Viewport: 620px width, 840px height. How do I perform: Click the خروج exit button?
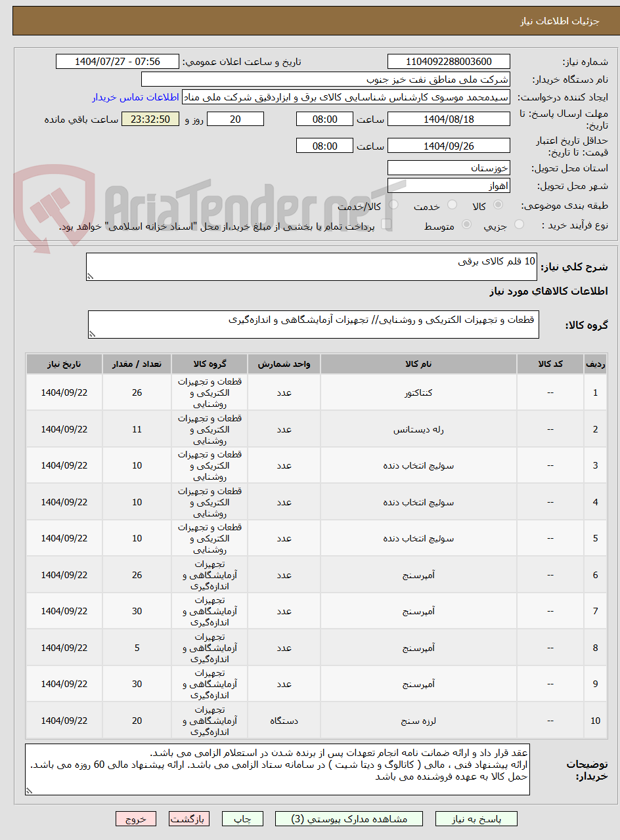pyautogui.click(x=136, y=819)
